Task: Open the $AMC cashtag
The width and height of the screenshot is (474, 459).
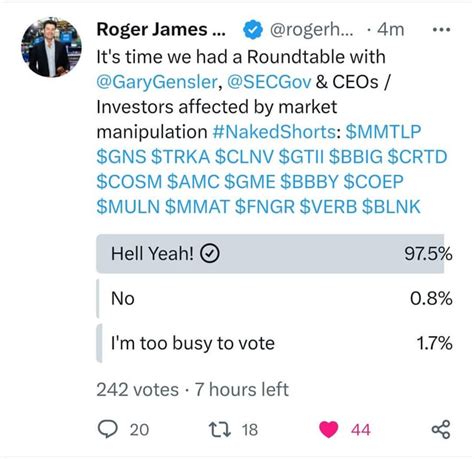Action: tap(193, 182)
